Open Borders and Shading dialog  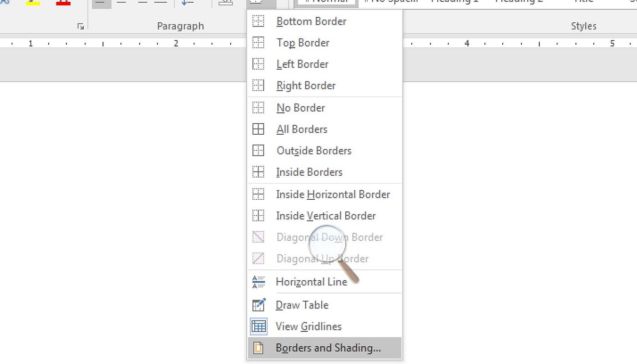pyautogui.click(x=329, y=348)
